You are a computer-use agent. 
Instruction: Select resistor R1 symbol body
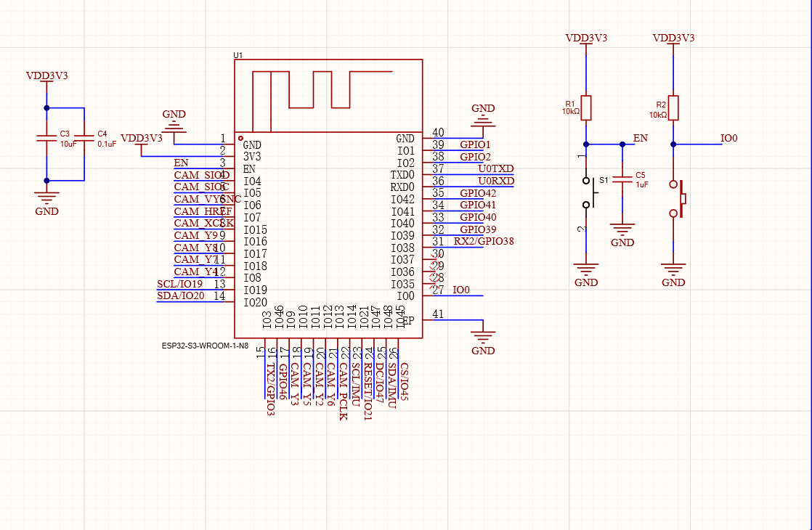[585, 107]
